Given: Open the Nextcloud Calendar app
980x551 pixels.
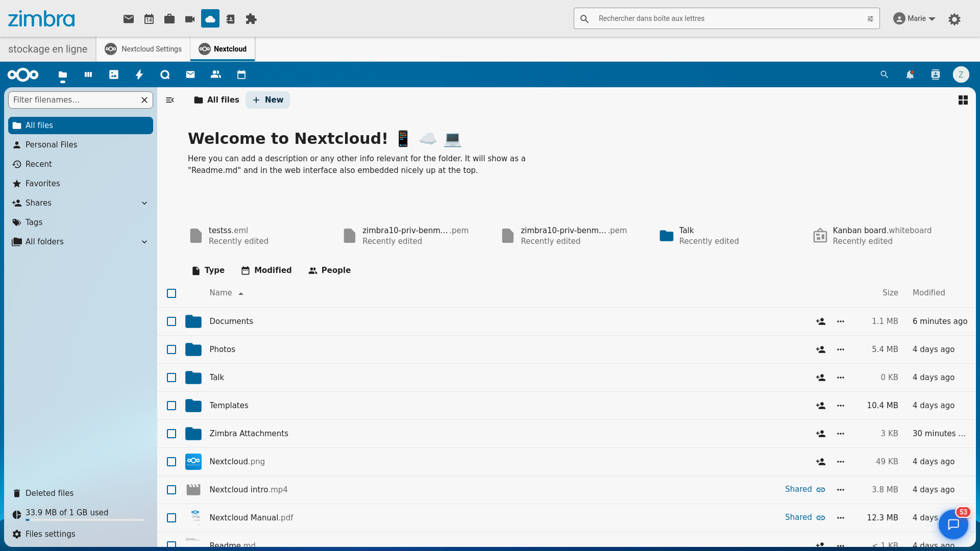Looking at the screenshot, I should [x=241, y=74].
